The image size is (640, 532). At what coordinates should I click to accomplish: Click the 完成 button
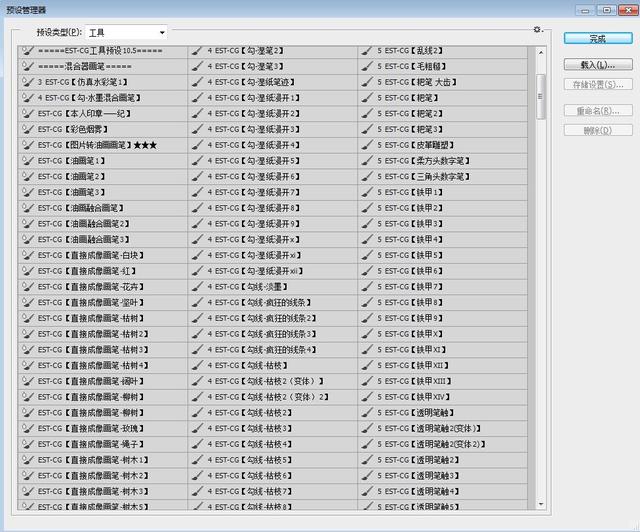tap(598, 39)
